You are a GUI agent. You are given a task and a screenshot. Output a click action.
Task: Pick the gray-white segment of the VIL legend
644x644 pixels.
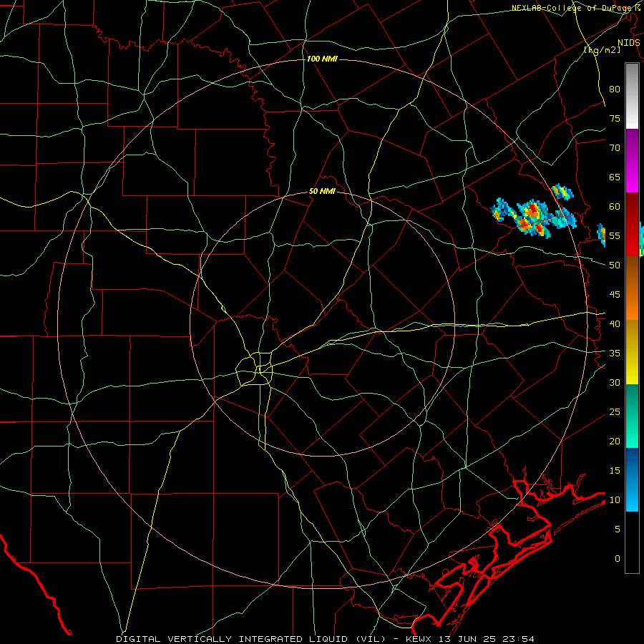tap(632, 96)
